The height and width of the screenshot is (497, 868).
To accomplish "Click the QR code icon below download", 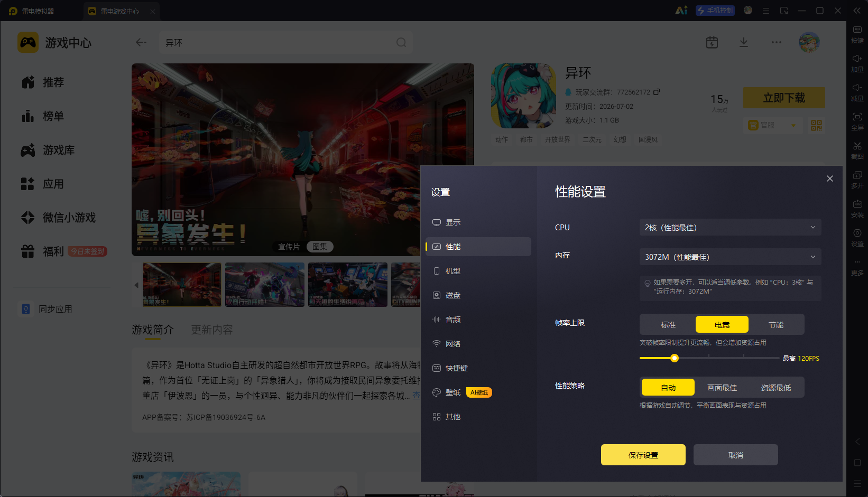I will click(x=816, y=125).
